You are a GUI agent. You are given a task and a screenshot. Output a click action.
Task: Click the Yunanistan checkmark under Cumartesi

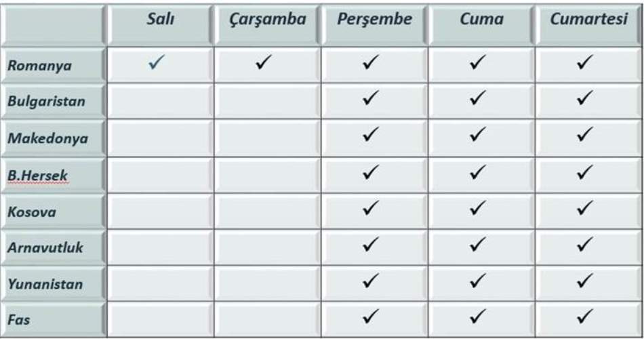[584, 280]
